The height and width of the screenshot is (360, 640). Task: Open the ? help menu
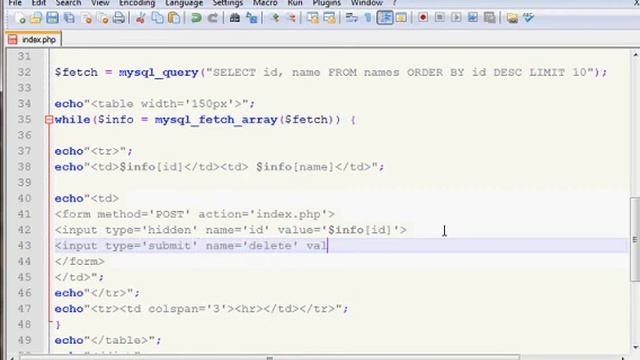click(x=395, y=3)
